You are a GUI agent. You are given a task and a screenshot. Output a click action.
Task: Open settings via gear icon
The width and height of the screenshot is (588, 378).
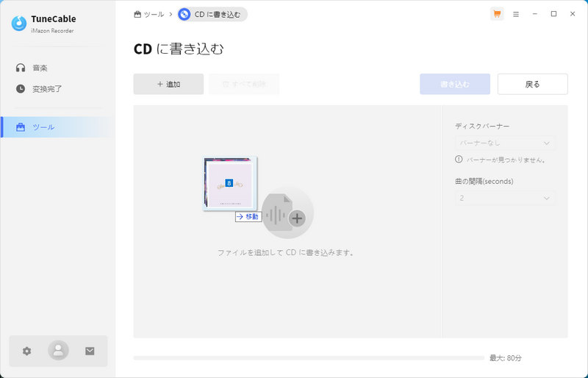pyautogui.click(x=26, y=351)
